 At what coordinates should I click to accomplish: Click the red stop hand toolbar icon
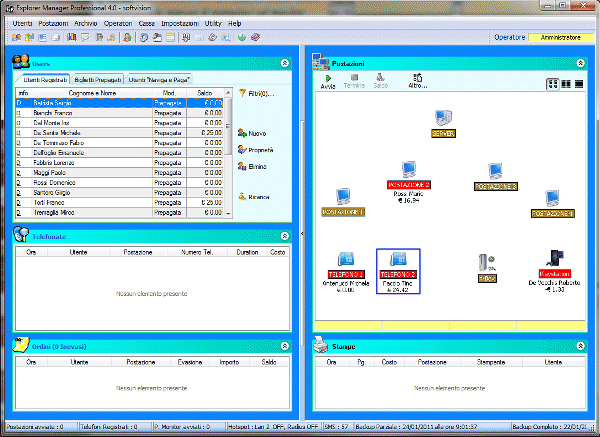[186, 38]
